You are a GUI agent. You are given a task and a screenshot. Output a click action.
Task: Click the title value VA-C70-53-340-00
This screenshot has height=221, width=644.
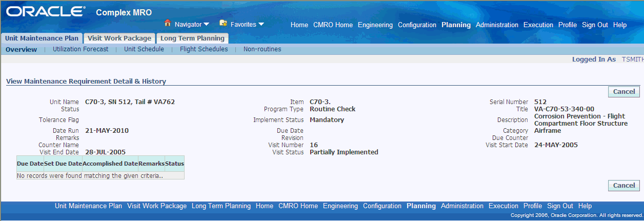[x=564, y=109]
